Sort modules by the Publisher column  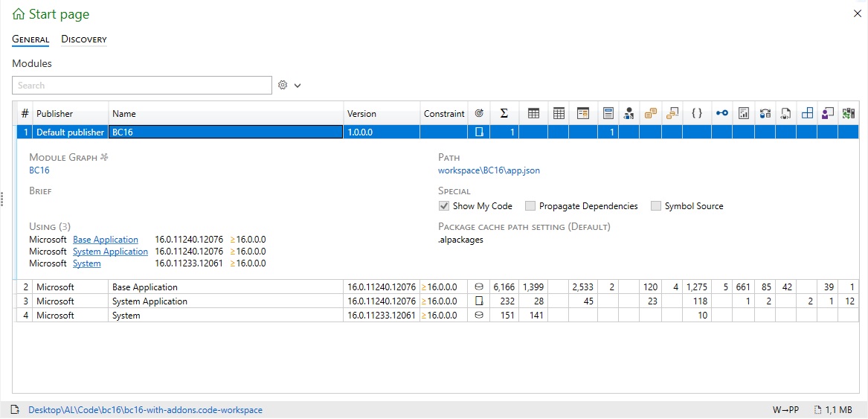[71, 114]
